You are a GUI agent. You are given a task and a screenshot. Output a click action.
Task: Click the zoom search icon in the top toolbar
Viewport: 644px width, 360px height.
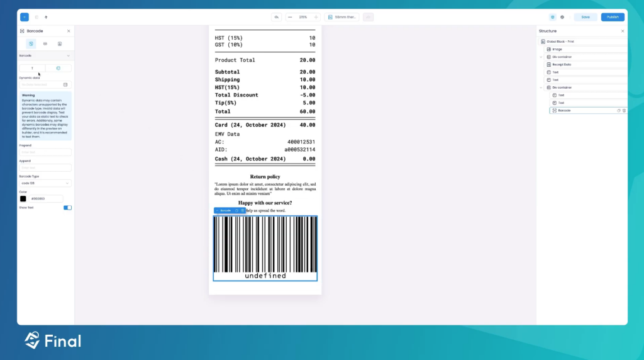click(x=277, y=17)
